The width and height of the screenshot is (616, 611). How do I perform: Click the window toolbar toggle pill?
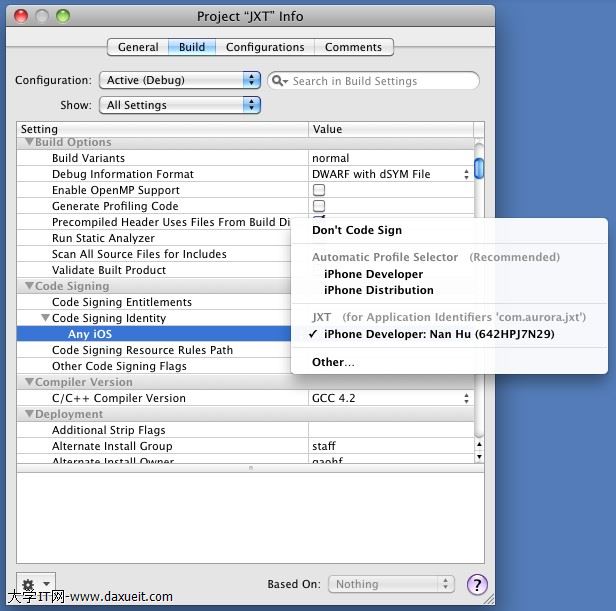pos(478,16)
